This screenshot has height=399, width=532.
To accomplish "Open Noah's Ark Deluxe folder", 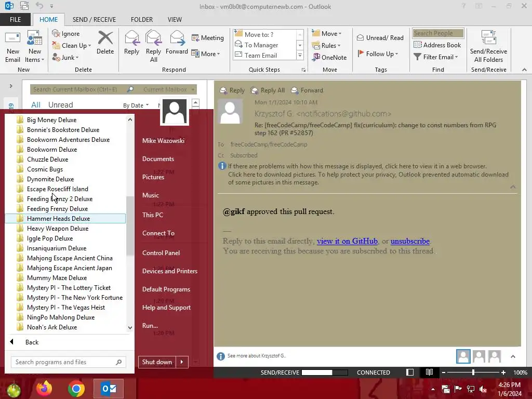I will 65,327.
